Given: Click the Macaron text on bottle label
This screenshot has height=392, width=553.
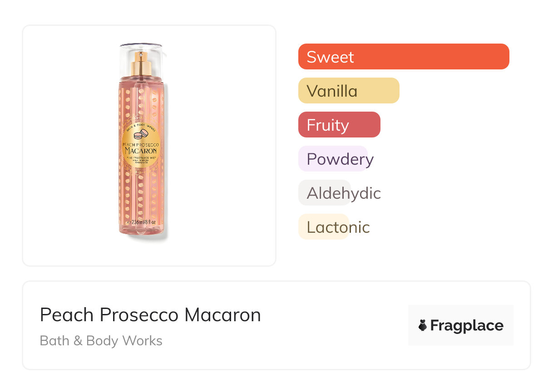Looking at the screenshot, I should 141,151.
